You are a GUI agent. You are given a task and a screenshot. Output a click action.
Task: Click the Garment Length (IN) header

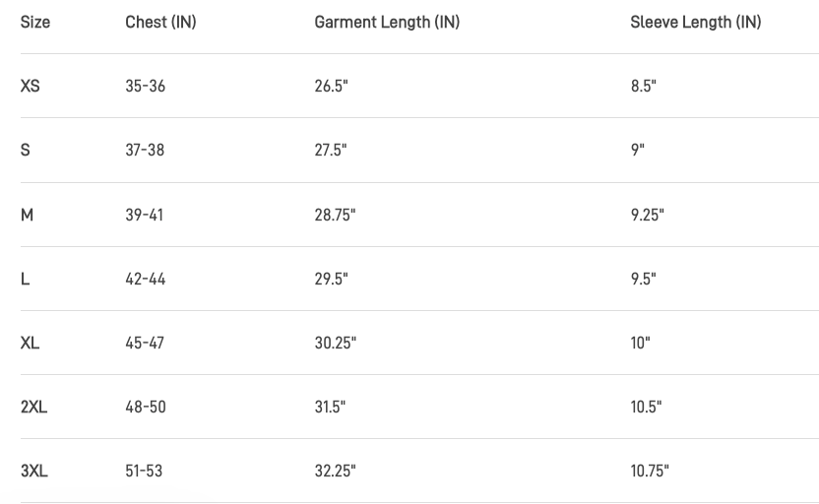pos(387,23)
